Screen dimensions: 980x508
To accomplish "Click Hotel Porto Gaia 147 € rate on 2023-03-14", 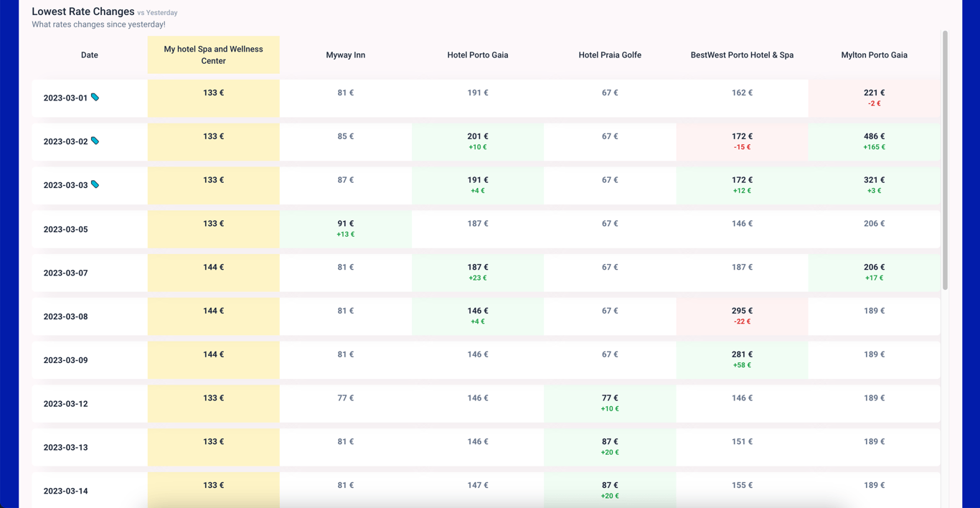I will 478,486.
